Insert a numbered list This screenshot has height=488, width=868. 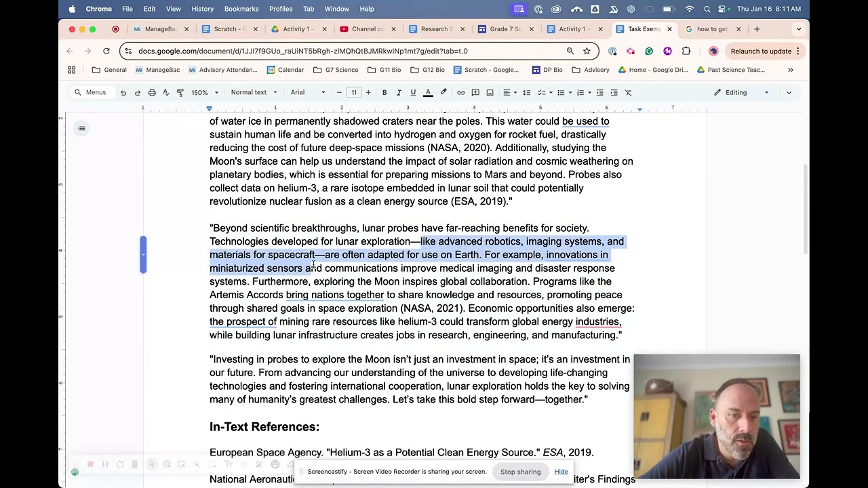tap(580, 93)
